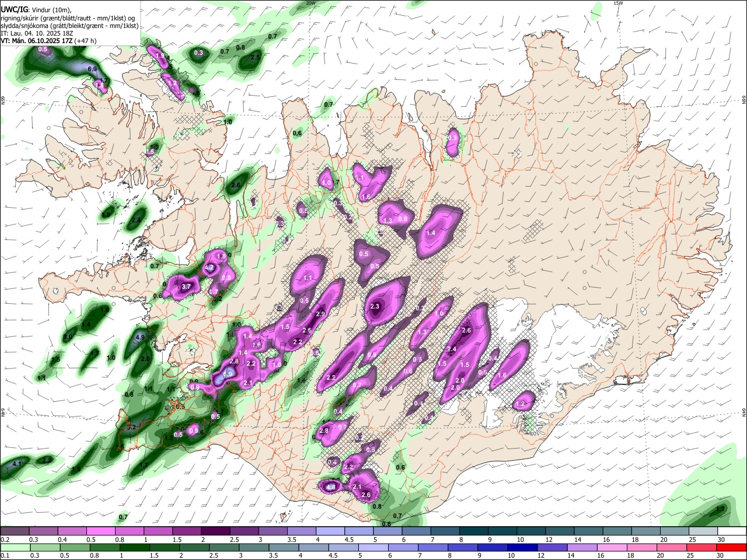This screenshot has width=747, height=560.
Task: Pick snow scale swatch between 16 and 18
Action: click(617, 531)
